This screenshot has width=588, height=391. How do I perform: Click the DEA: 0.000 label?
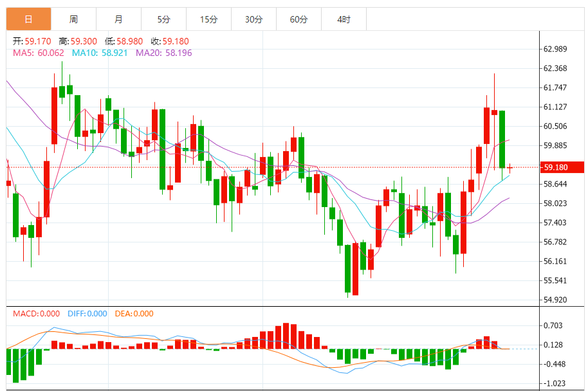pyautogui.click(x=134, y=314)
